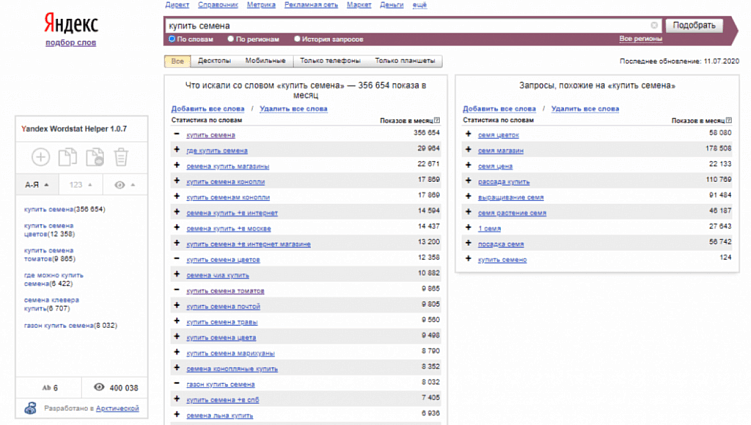This screenshot has width=751, height=425.
Task: Switch to the 'Десктопы' tab
Action: [x=214, y=61]
